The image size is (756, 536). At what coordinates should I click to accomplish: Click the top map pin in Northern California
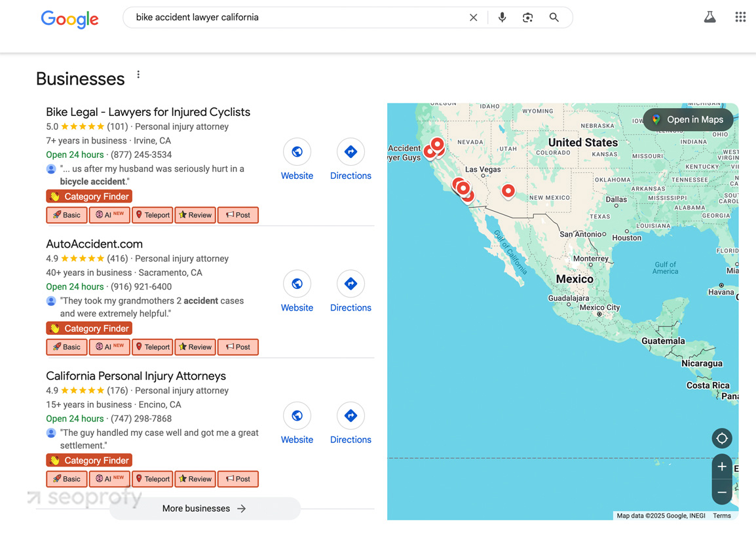tap(438, 144)
